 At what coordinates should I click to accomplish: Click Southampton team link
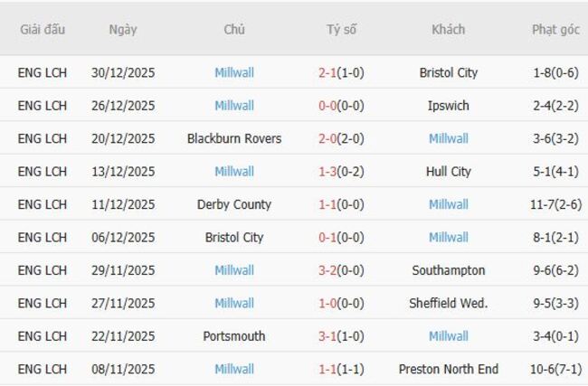[449, 270]
